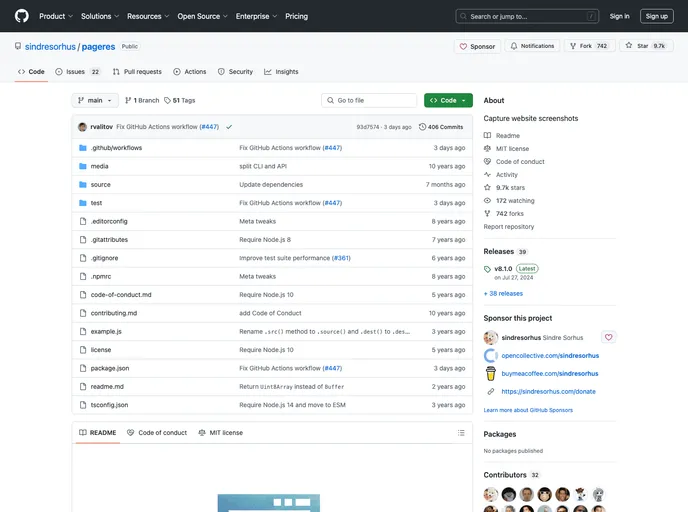This screenshot has height=512, width=688.
Task: Click Sign in link
Action: (x=619, y=16)
